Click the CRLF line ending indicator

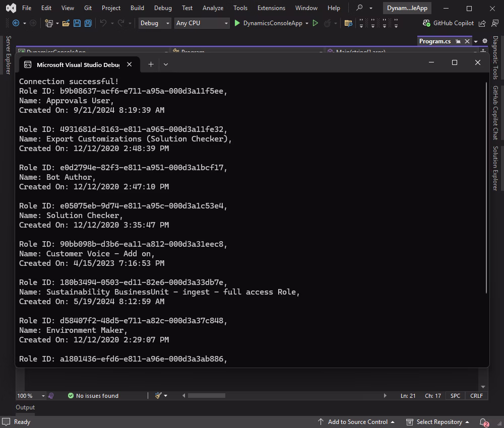[476, 396]
